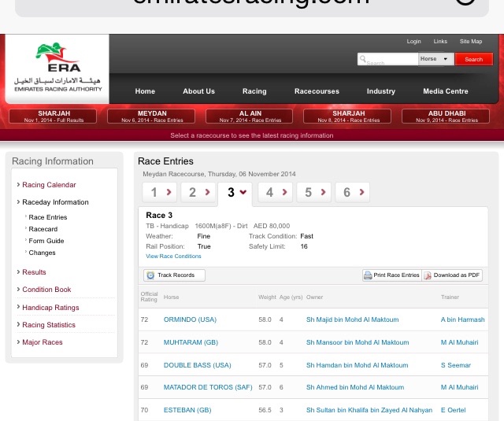The height and width of the screenshot is (421, 504).
Task: Open Handicap Ratings in sidebar
Action: point(50,308)
